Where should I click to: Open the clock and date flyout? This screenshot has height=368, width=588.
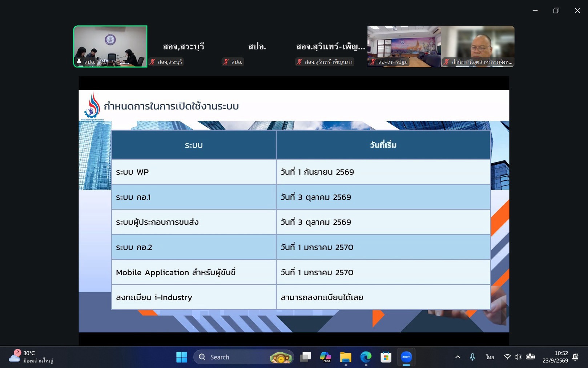(555, 357)
